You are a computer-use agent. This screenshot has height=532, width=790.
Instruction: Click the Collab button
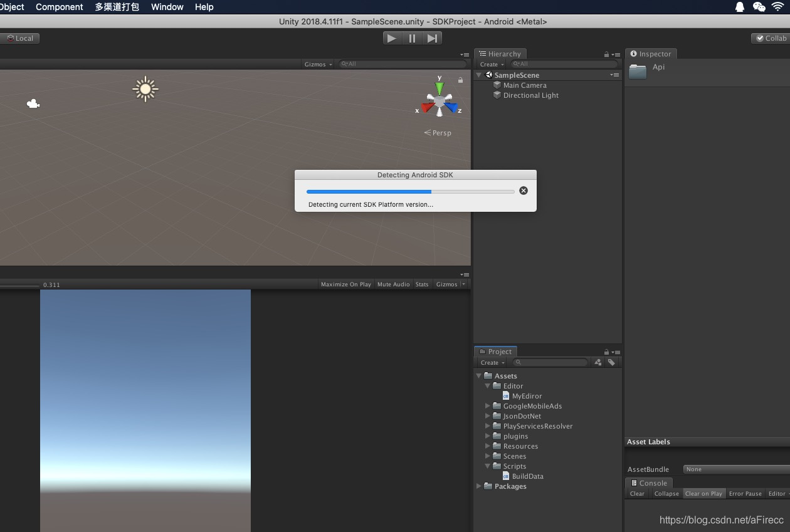pyautogui.click(x=771, y=38)
